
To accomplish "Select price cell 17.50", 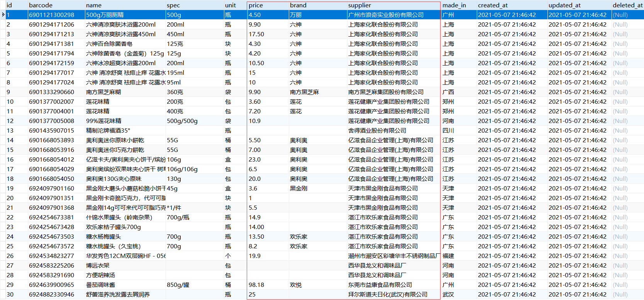I will [x=268, y=34].
